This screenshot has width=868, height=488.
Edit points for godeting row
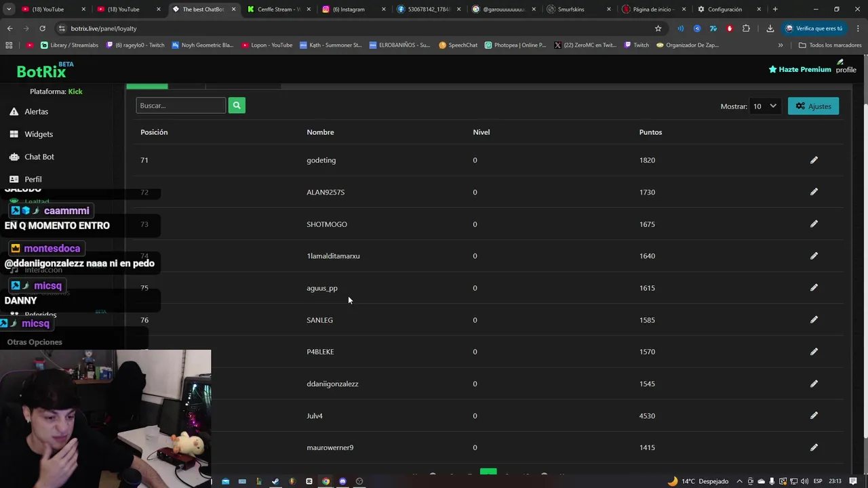click(814, 160)
